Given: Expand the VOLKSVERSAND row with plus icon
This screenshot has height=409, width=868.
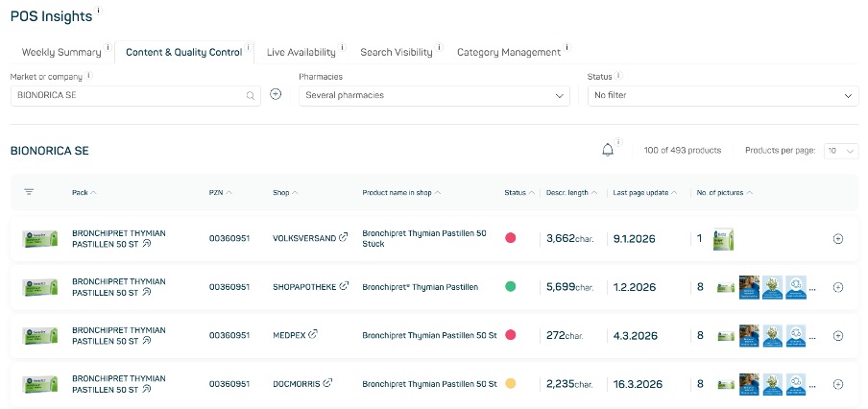Looking at the screenshot, I should click(838, 238).
